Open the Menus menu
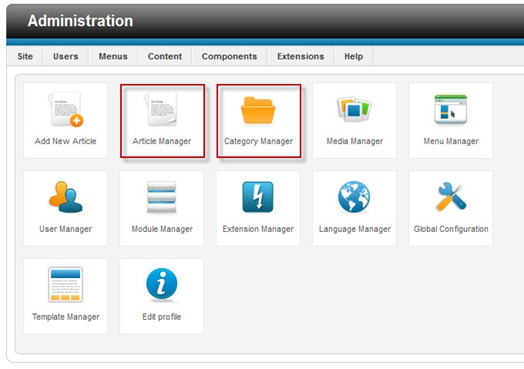The height and width of the screenshot is (369, 524). click(x=113, y=56)
